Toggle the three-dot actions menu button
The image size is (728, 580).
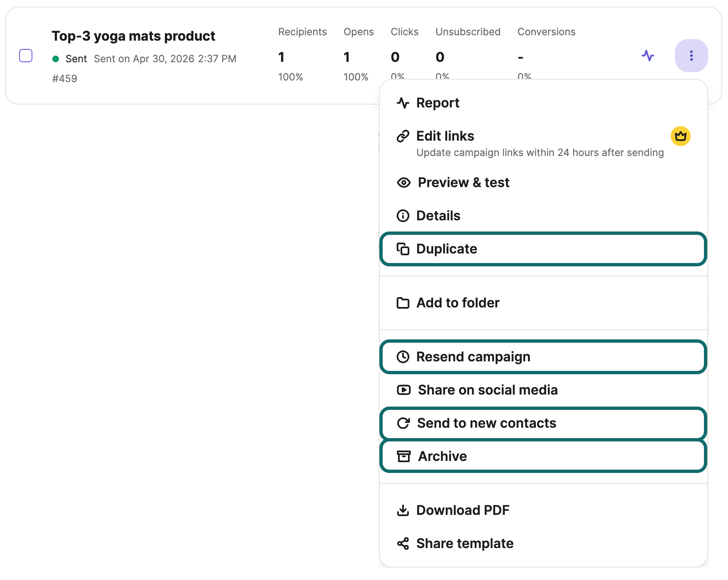691,56
